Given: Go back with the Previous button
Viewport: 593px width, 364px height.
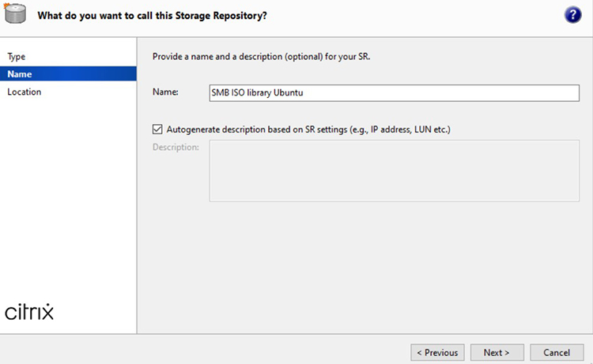Looking at the screenshot, I should pos(437,352).
